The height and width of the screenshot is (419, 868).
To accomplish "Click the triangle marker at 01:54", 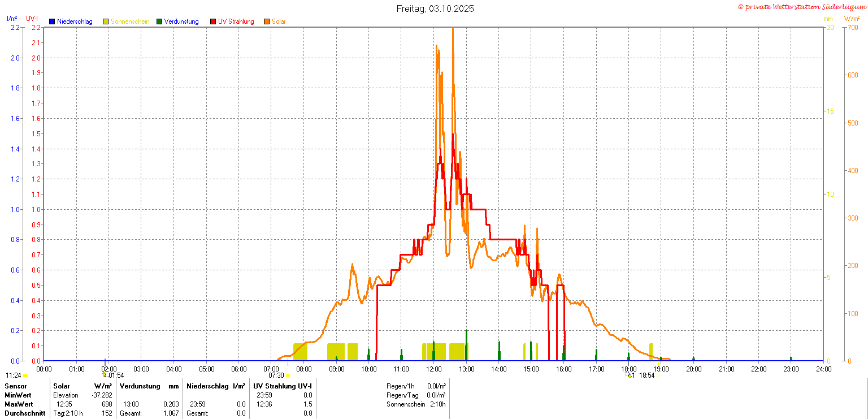I will (104, 375).
